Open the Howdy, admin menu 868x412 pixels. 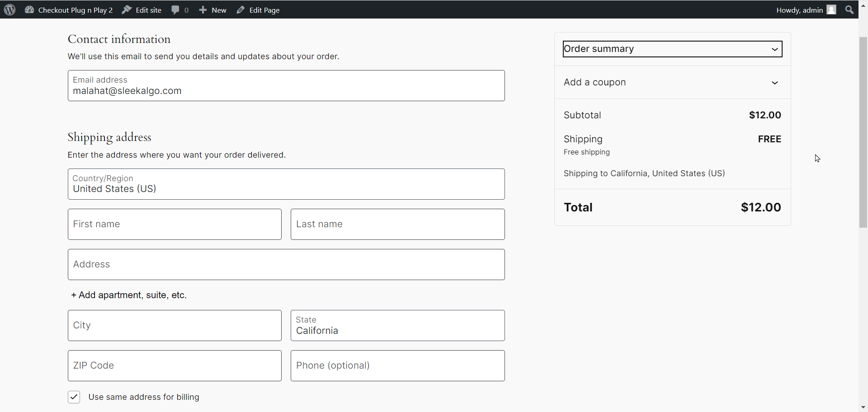(x=799, y=10)
